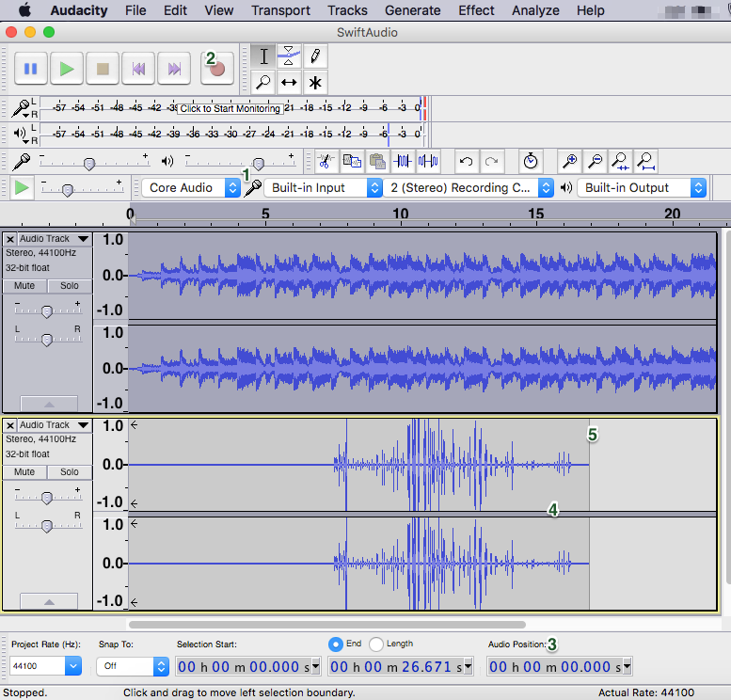Open the second Audio Track name menu
Viewport: 731px width, 700px height.
point(54,425)
